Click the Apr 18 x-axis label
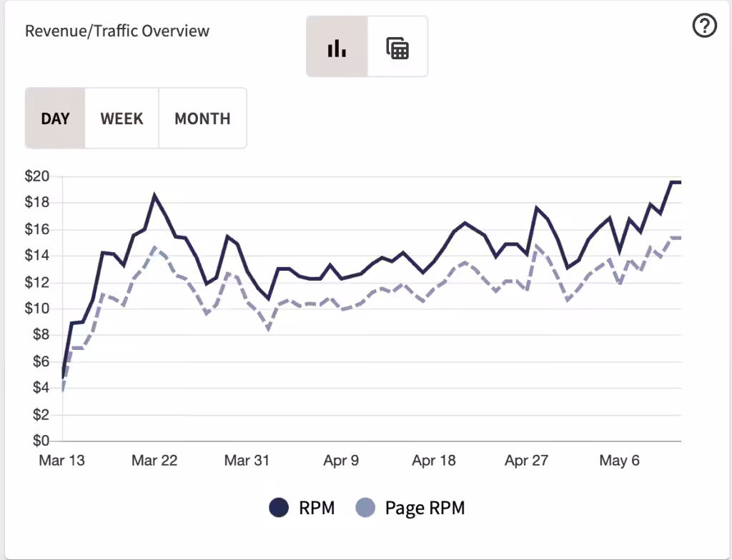The height and width of the screenshot is (560, 732). [434, 461]
